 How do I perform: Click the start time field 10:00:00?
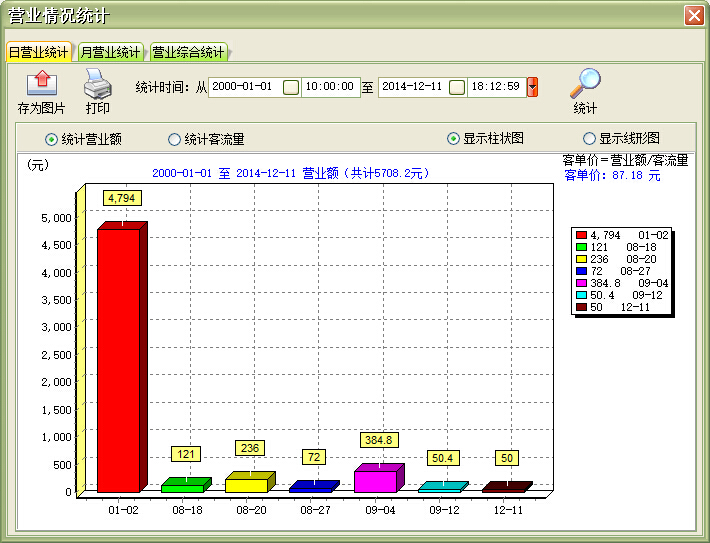point(330,87)
